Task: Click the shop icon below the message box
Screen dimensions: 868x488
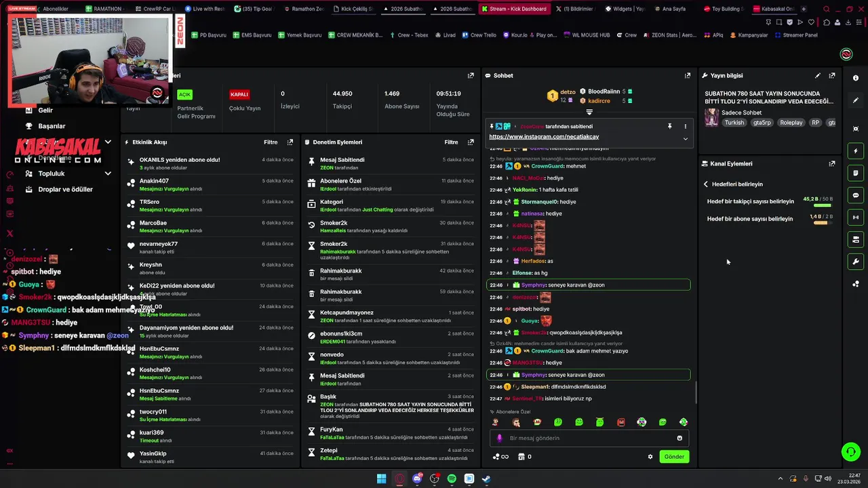Action: tap(521, 457)
